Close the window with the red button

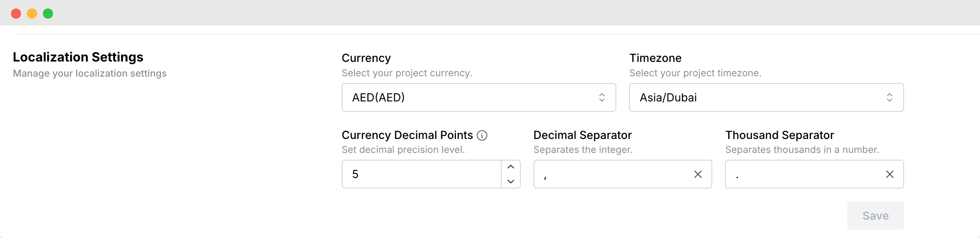tap(16, 14)
